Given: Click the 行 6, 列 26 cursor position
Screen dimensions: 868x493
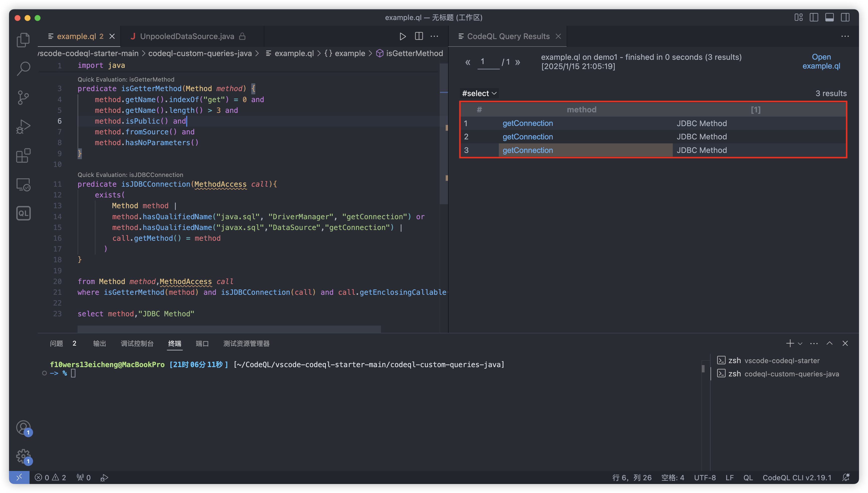Looking at the screenshot, I should pos(632,477).
